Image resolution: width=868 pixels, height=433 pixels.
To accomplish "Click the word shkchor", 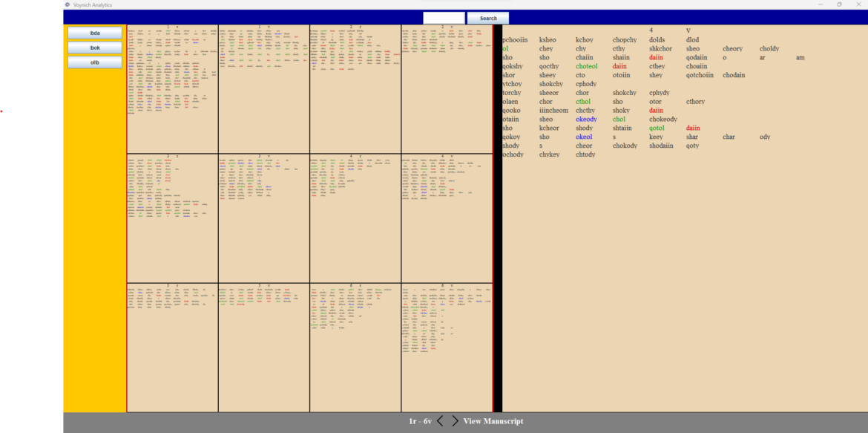I will 660,49.
